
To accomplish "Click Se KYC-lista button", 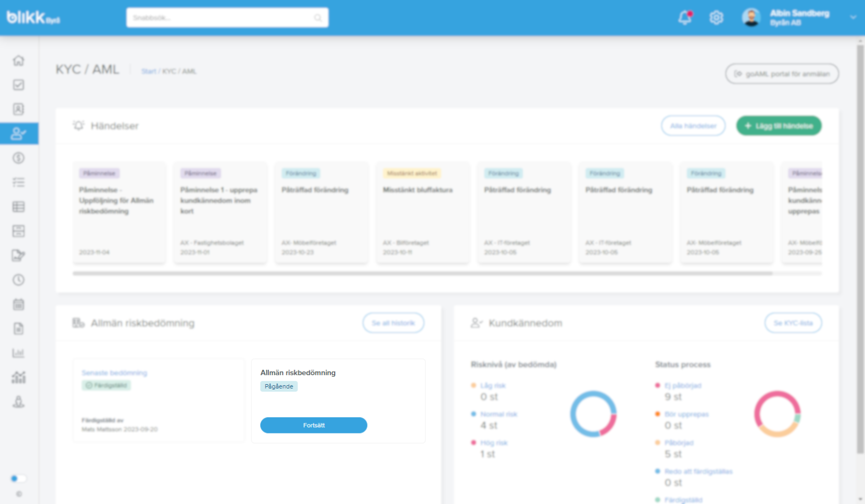I will pos(793,323).
